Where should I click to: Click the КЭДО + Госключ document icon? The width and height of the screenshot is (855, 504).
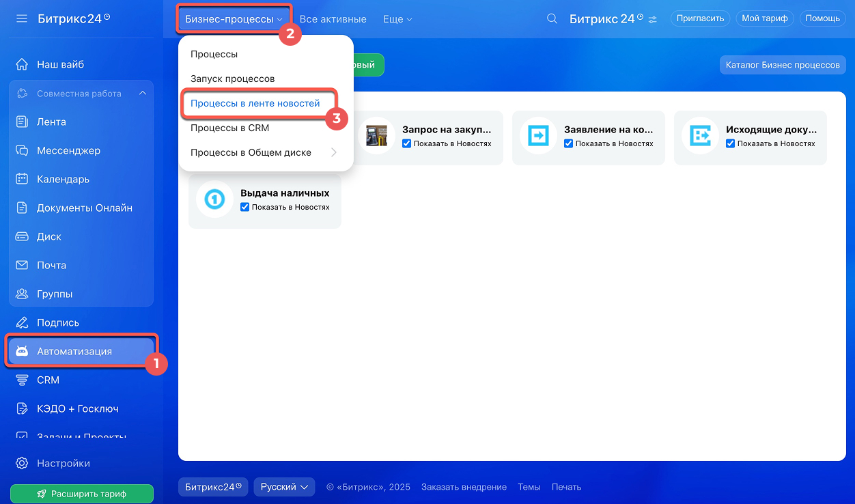(22, 408)
